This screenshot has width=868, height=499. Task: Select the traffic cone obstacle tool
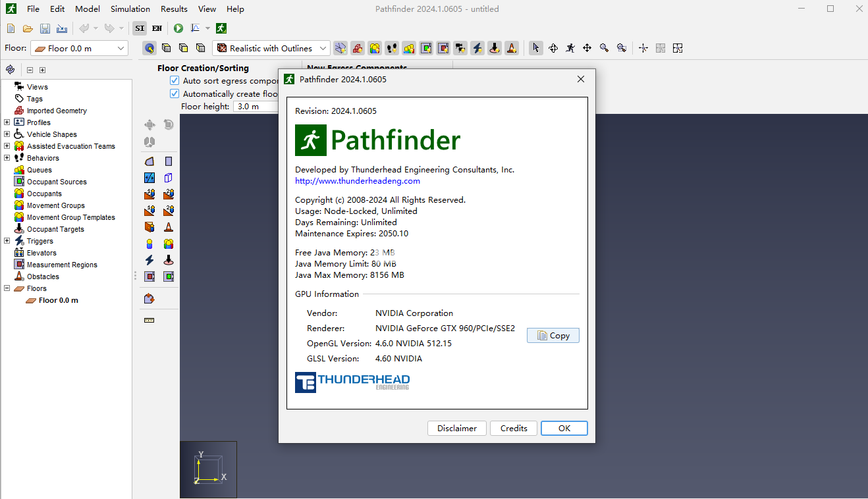tap(169, 227)
